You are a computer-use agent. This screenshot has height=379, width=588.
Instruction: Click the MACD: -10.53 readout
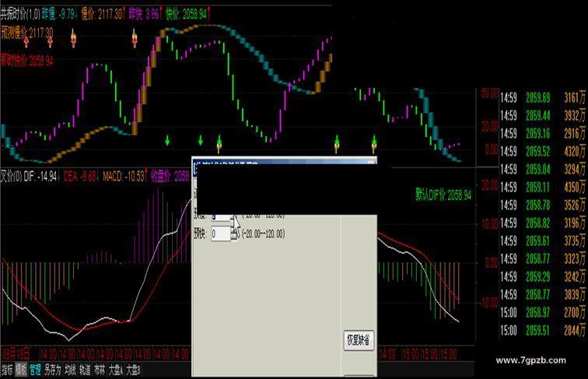[125, 176]
